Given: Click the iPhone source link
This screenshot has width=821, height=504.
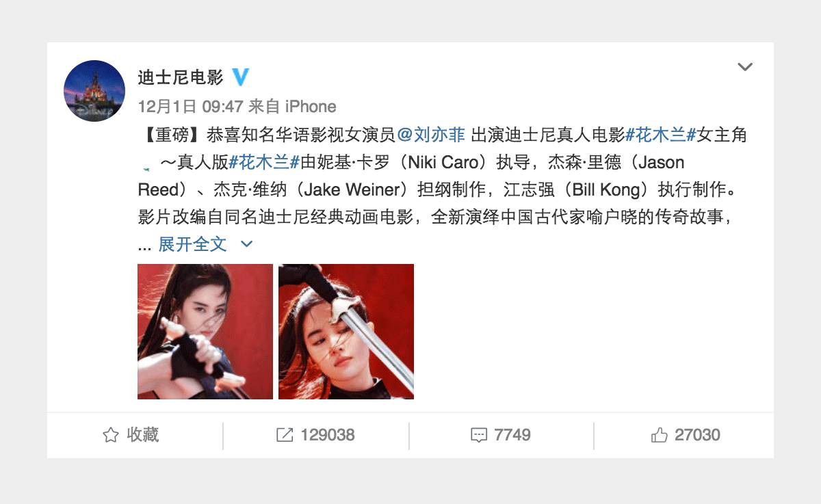Looking at the screenshot, I should 311,107.
